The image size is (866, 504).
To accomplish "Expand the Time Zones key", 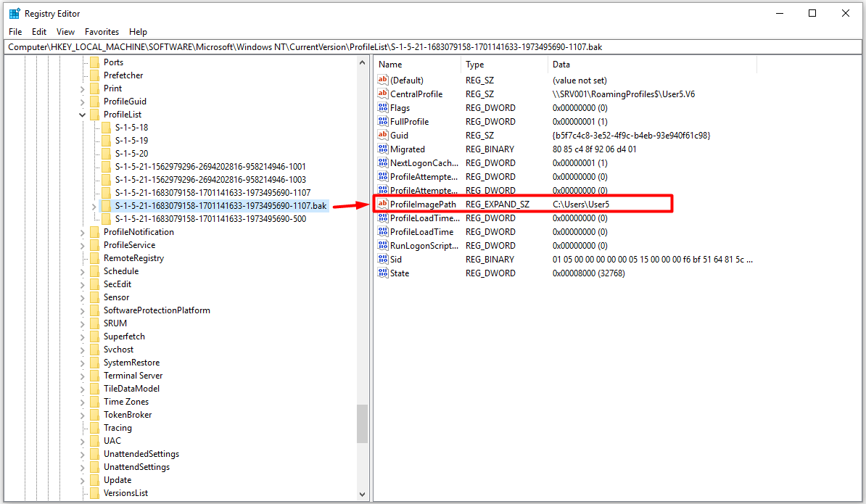I will click(82, 402).
